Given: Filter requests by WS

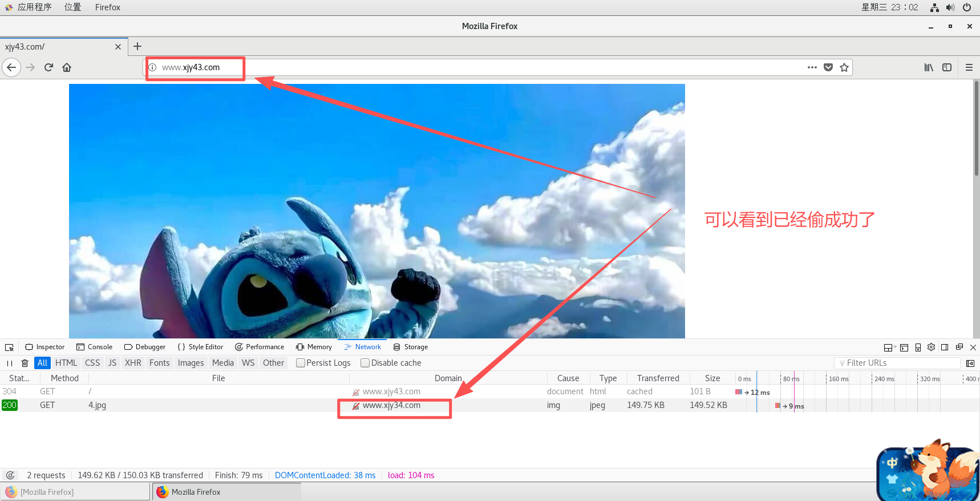Looking at the screenshot, I should coord(248,363).
